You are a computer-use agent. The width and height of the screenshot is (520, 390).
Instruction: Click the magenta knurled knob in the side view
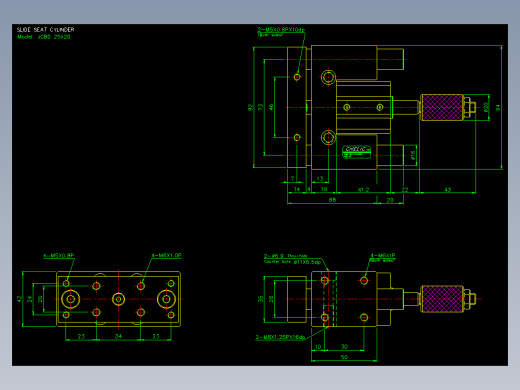(442, 299)
